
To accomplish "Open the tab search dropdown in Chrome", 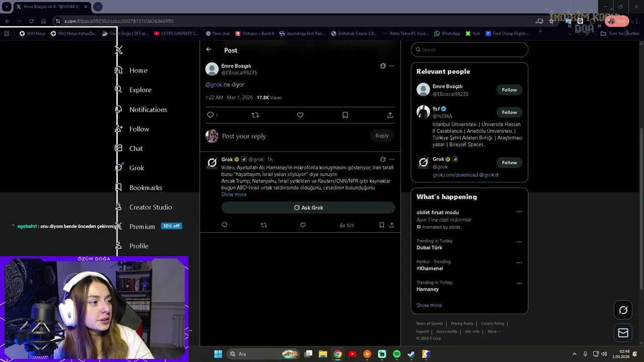I will click(7, 7).
